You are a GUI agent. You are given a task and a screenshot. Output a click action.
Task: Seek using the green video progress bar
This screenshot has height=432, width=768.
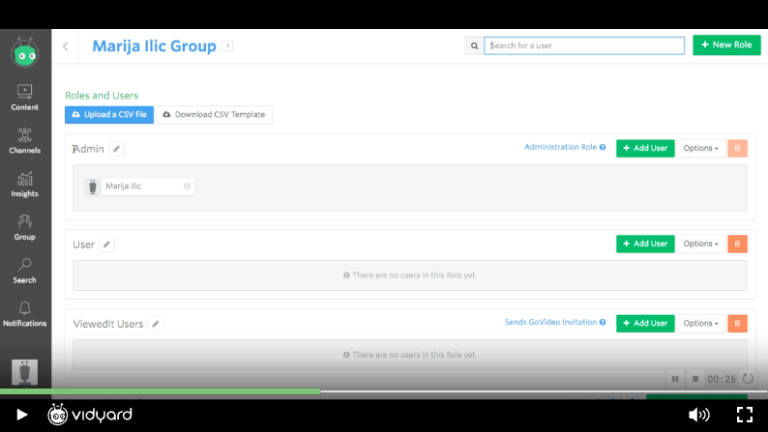pos(160,391)
